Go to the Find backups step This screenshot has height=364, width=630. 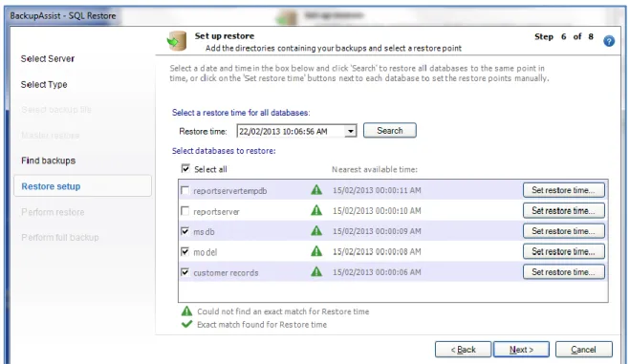48,161
